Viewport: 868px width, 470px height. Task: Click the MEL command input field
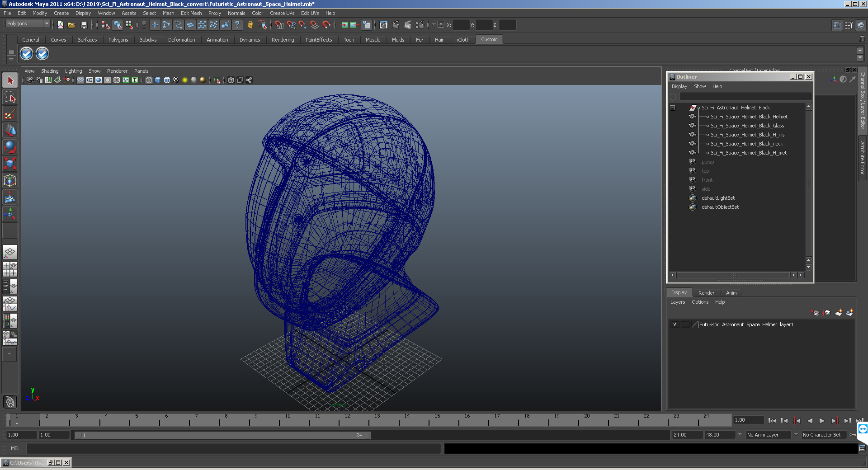coord(233,448)
